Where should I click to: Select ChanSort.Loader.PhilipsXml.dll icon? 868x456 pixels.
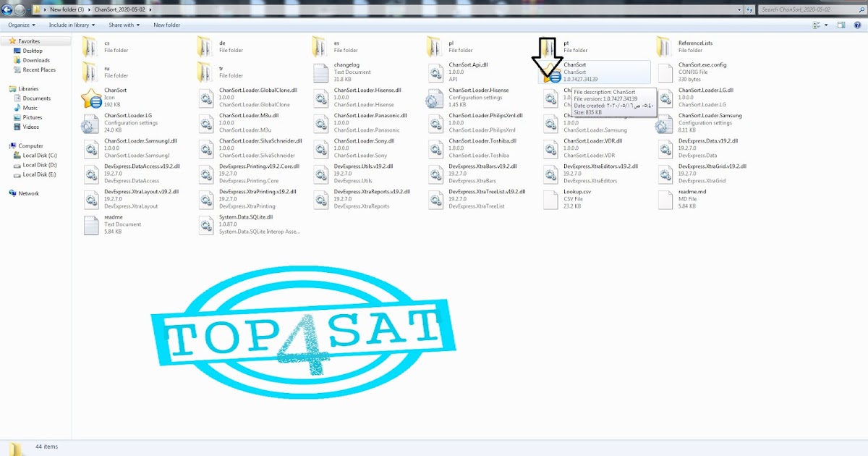tap(435, 123)
